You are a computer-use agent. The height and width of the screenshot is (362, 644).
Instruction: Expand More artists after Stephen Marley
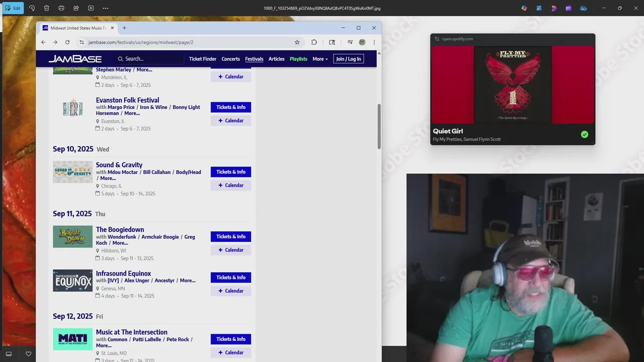pos(144,70)
